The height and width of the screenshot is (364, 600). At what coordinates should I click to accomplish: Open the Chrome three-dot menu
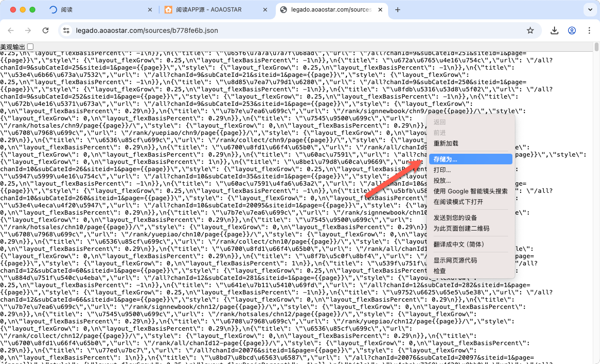(x=589, y=30)
